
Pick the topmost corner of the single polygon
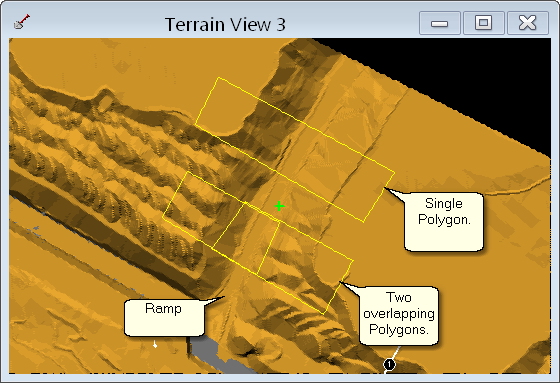click(x=218, y=77)
